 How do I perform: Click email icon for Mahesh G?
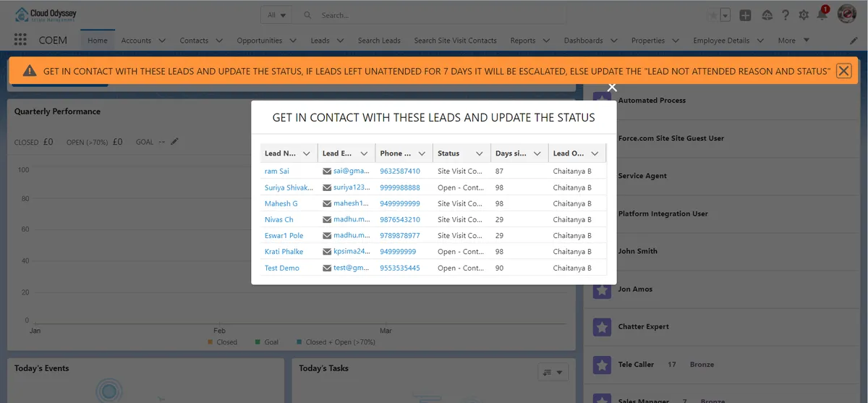[327, 203]
